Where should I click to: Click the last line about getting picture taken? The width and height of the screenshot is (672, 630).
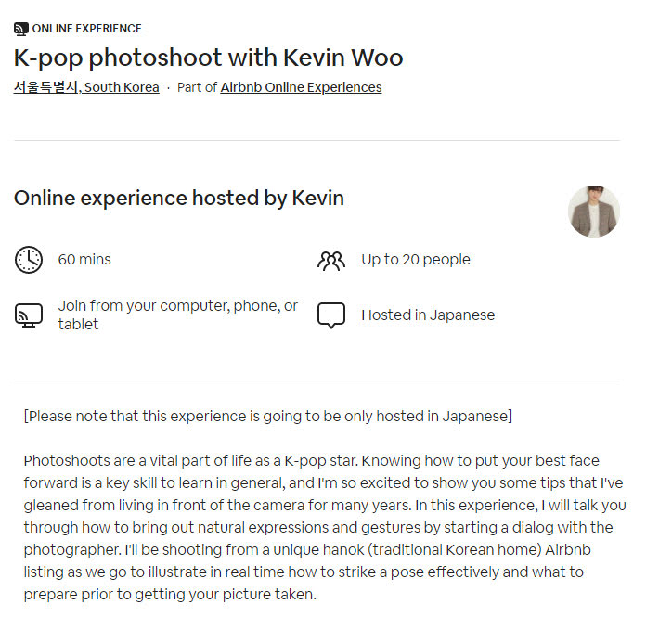(x=170, y=595)
